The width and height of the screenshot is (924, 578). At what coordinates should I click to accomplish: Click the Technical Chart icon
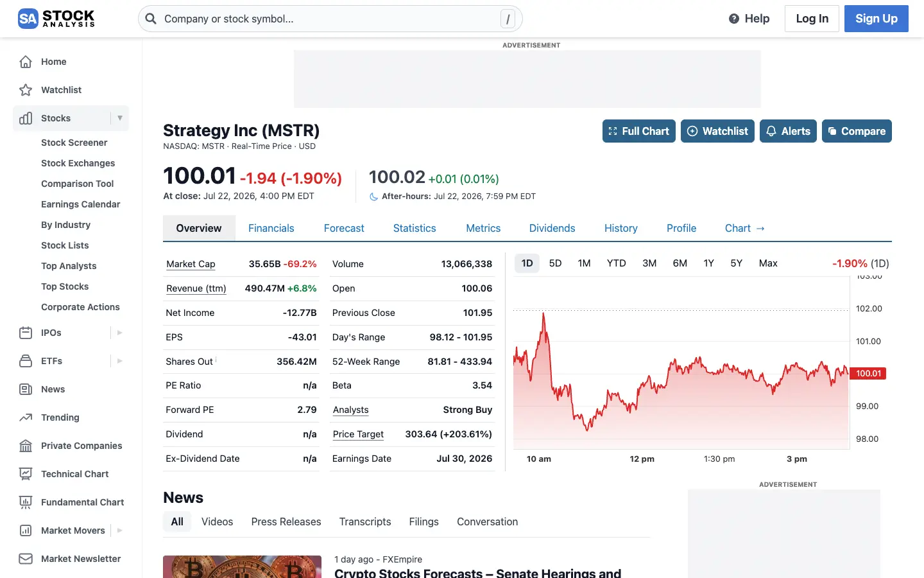[x=26, y=474]
